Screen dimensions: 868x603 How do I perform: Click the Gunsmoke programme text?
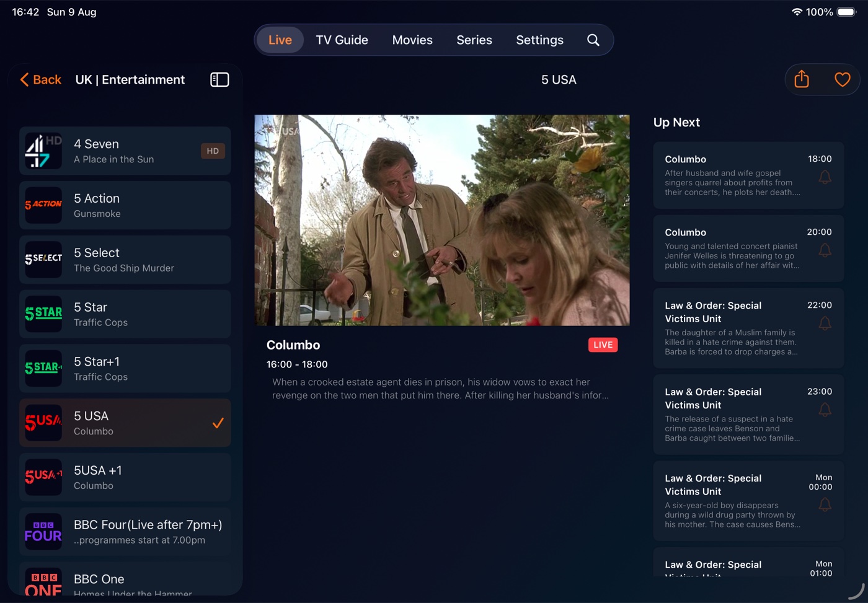[97, 214]
